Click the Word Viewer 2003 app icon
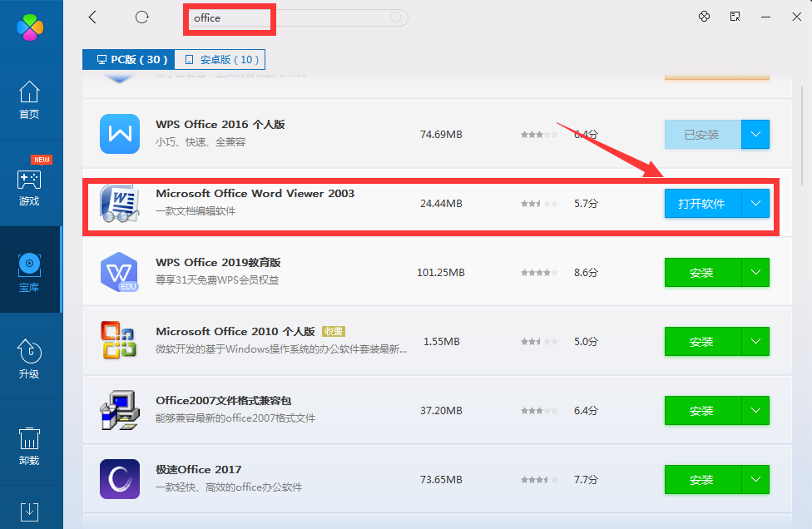Image resolution: width=812 pixels, height=529 pixels. click(120, 203)
